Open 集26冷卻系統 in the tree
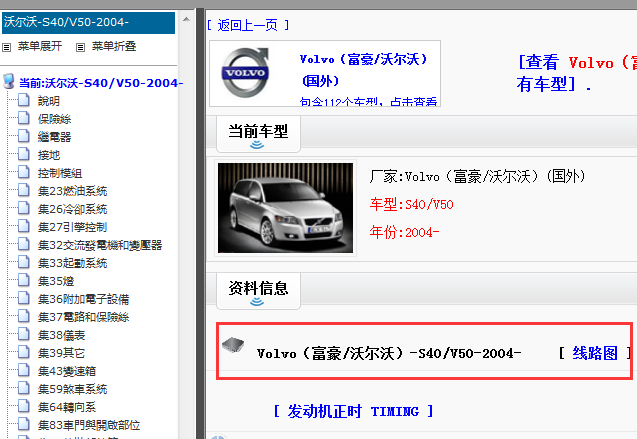The height and width of the screenshot is (439, 637). point(72,209)
